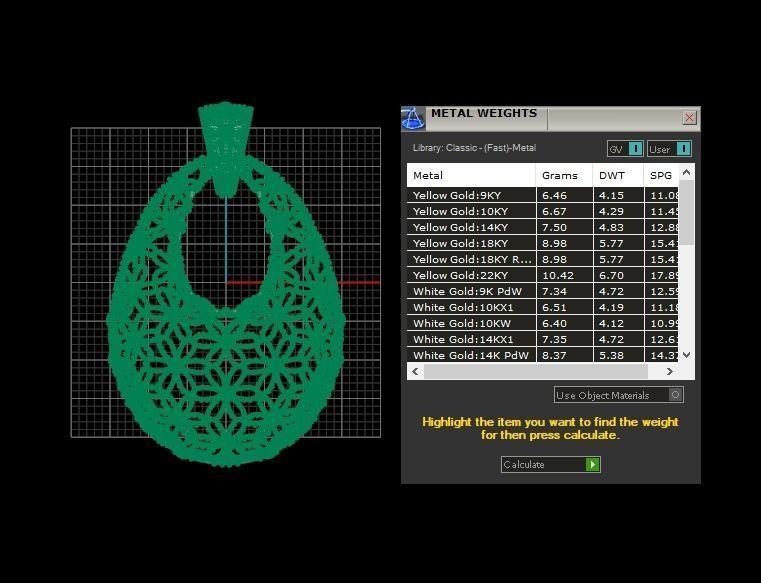Click the 4.12 DWT value
Image resolution: width=761 pixels, height=583 pixels.
(x=611, y=323)
